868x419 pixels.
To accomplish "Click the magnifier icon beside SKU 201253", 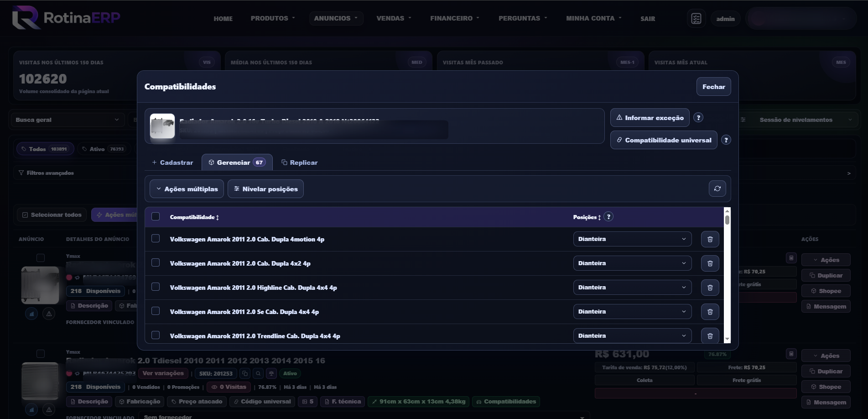I will (258, 373).
